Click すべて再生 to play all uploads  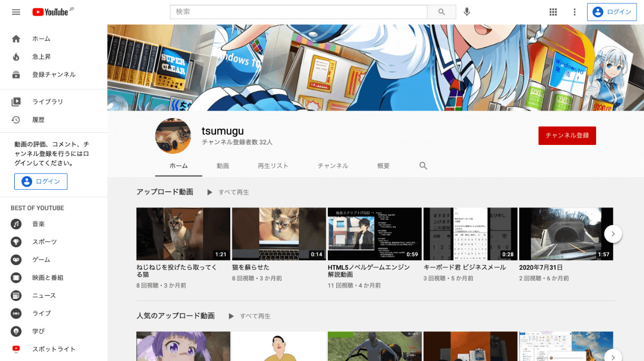pos(234,192)
